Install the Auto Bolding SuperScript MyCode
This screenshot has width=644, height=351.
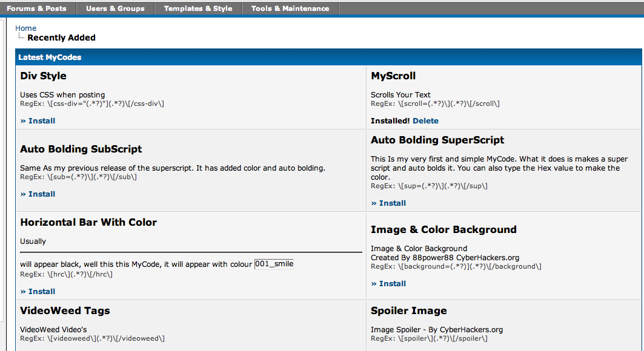pyautogui.click(x=388, y=203)
